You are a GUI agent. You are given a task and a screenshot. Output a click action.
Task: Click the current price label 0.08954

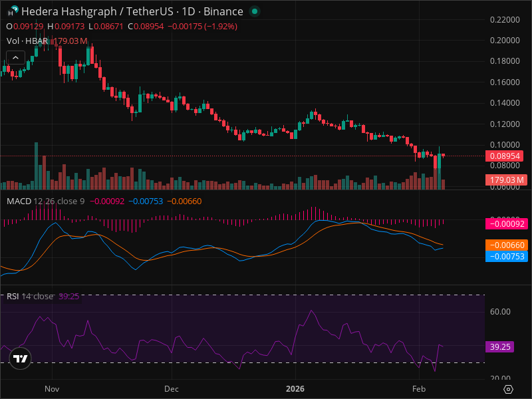coord(505,156)
